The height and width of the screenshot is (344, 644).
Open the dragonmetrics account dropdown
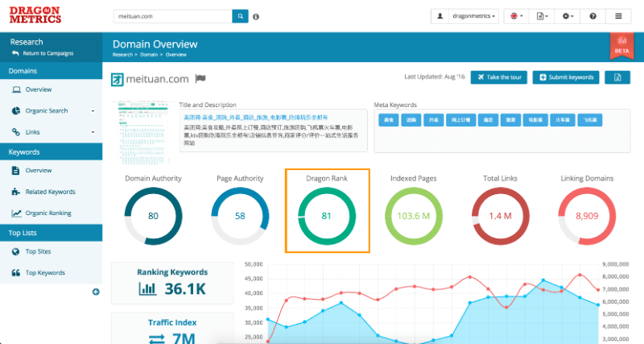[473, 16]
